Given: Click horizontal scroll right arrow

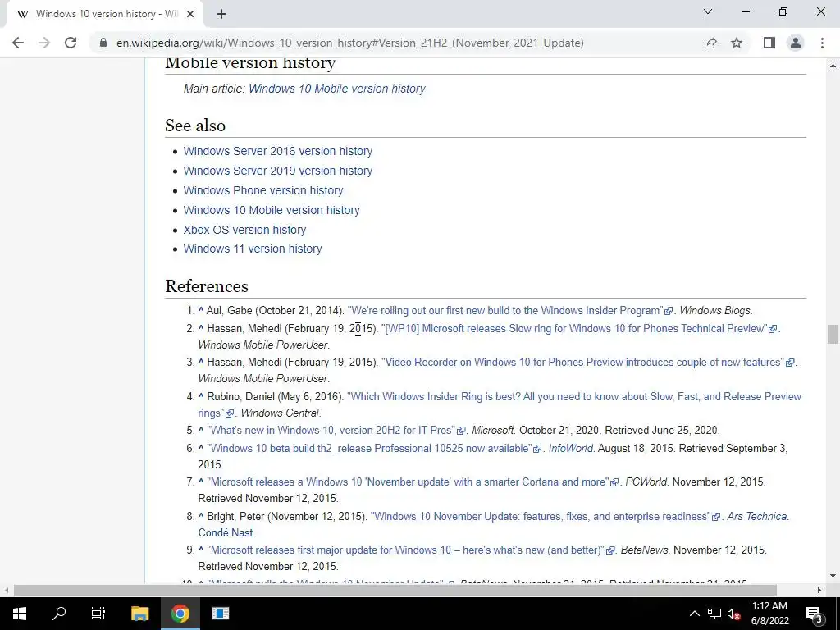Looking at the screenshot, I should 819,591.
